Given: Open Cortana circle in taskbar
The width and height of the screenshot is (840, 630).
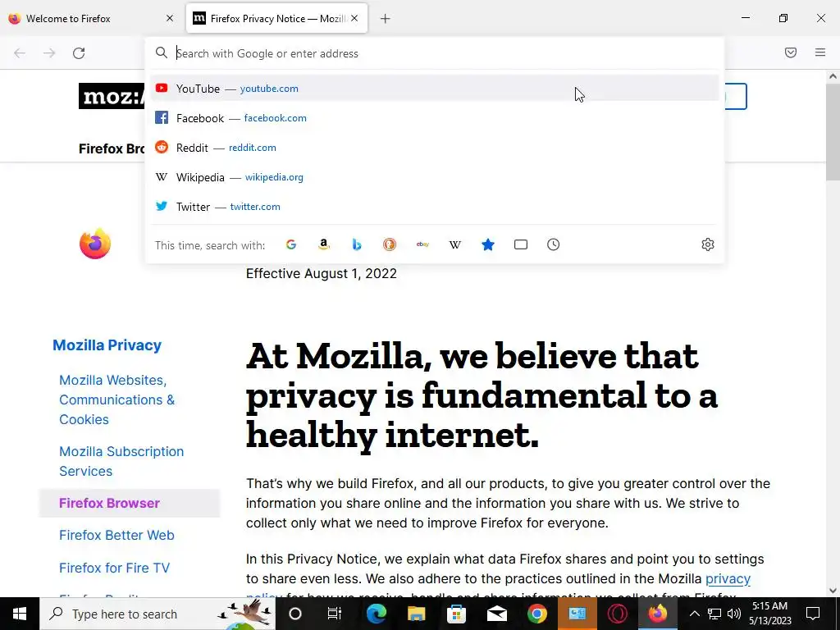Looking at the screenshot, I should coord(295,614).
